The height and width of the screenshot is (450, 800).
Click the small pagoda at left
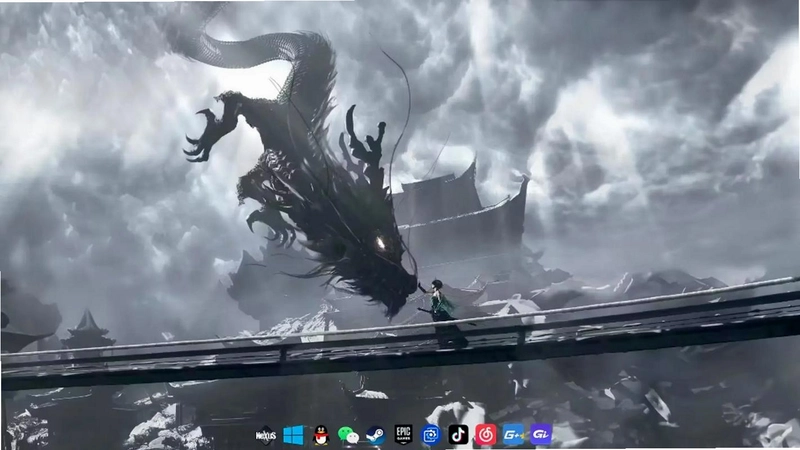(88, 329)
